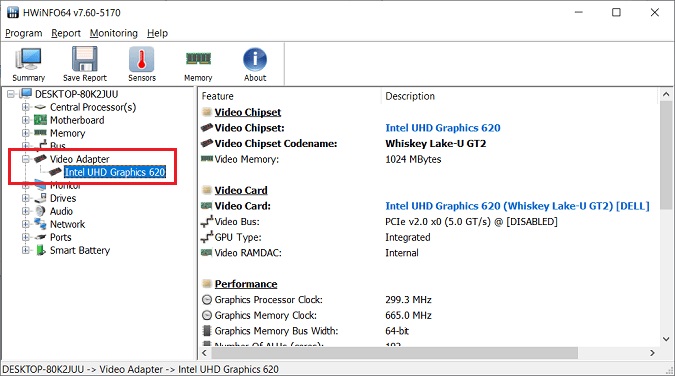Image resolution: width=675 pixels, height=376 pixels.
Task: Click the Network tree icon
Action: (40, 224)
